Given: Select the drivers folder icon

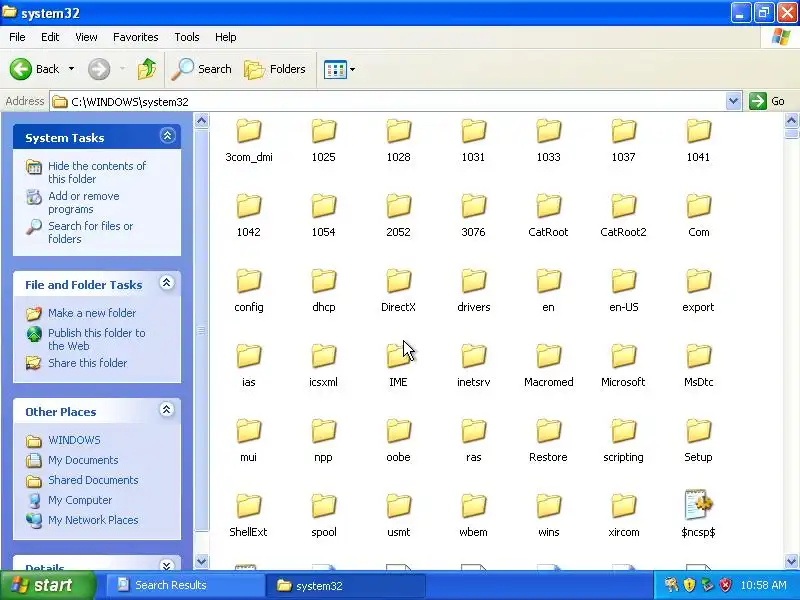Looking at the screenshot, I should click(x=473, y=282).
